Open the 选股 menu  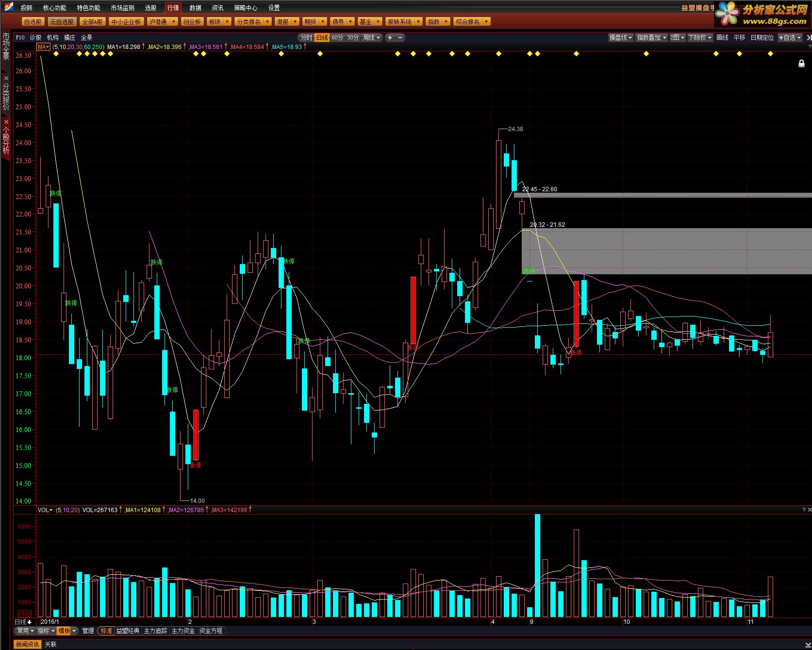coord(150,8)
